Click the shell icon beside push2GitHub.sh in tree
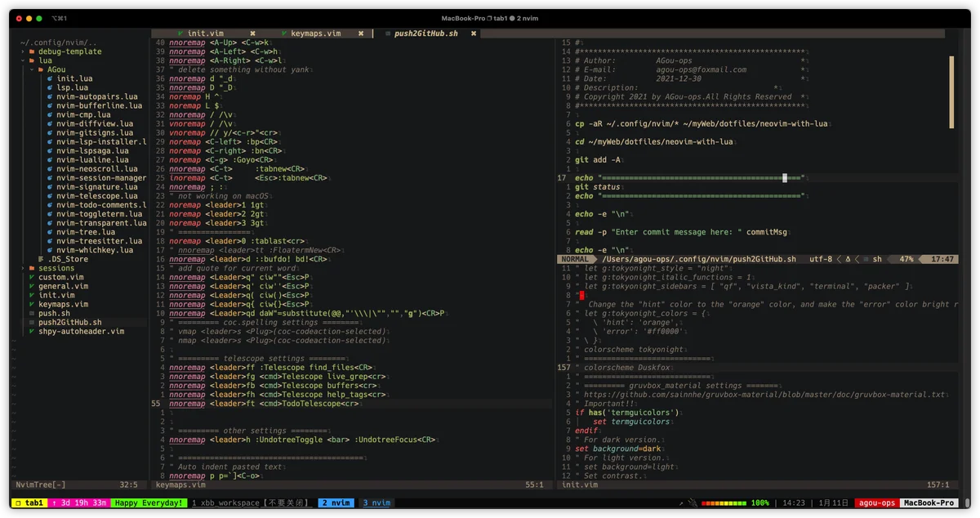 point(32,322)
